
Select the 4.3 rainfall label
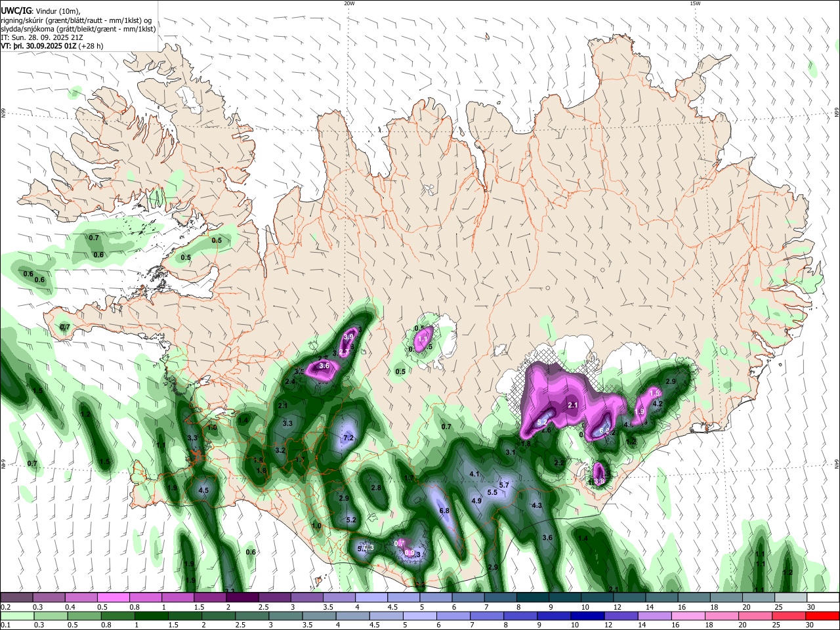pyautogui.click(x=537, y=505)
